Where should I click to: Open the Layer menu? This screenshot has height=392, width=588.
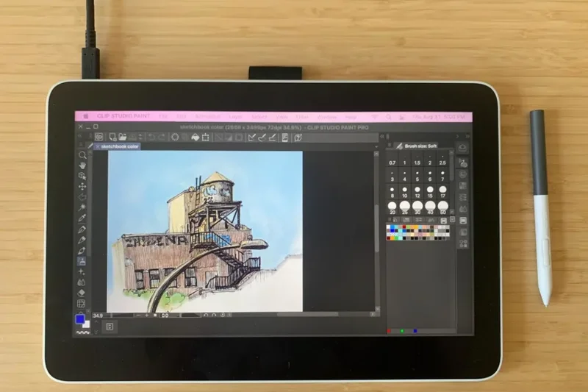235,117
